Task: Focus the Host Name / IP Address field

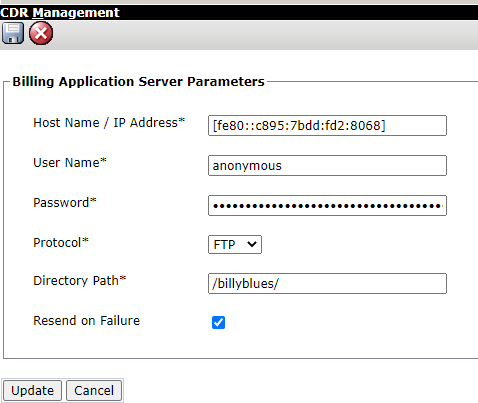Action: click(327, 126)
